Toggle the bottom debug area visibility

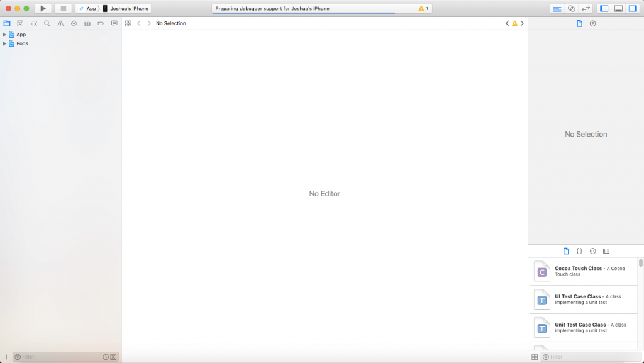click(x=619, y=8)
